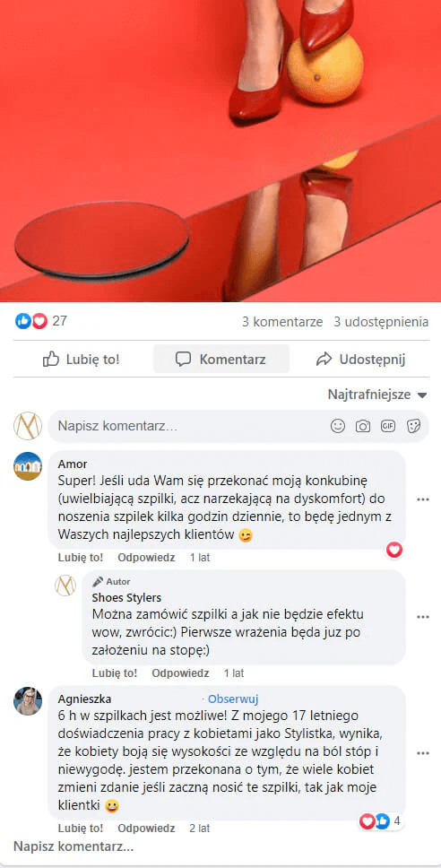
Task: Open the sticker picker icon
Action: (x=413, y=426)
